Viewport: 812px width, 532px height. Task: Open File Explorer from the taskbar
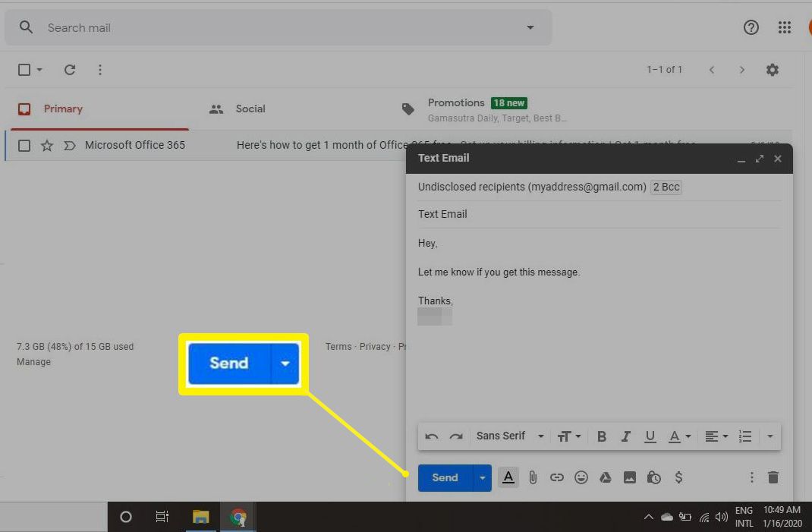tap(201, 517)
